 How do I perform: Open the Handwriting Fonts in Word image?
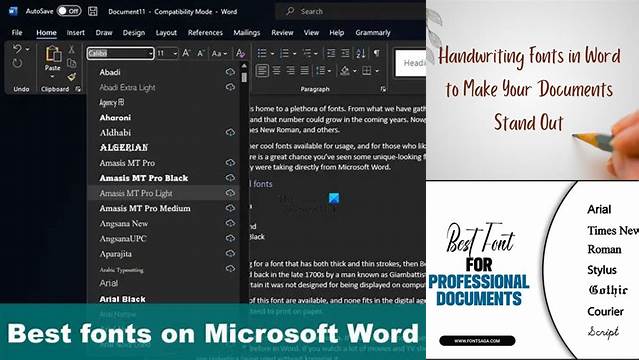click(533, 90)
